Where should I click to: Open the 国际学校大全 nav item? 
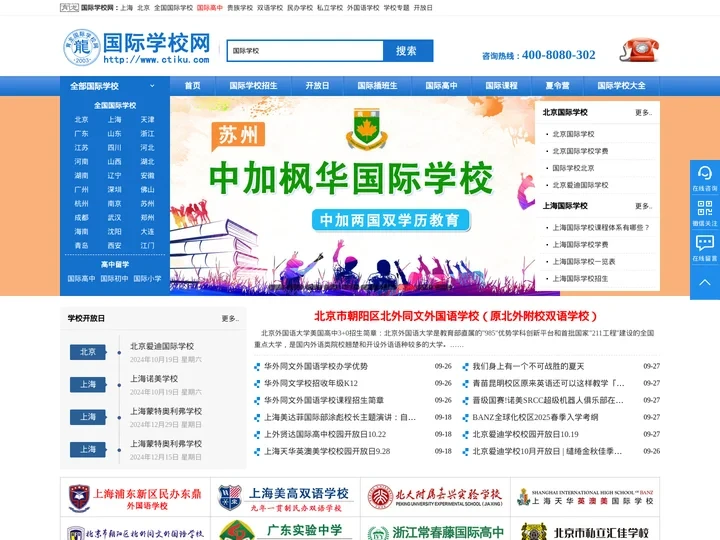pyautogui.click(x=621, y=86)
